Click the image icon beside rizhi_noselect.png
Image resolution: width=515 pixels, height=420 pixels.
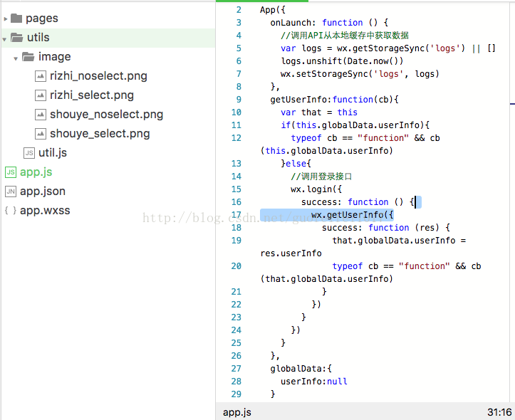[41, 76]
